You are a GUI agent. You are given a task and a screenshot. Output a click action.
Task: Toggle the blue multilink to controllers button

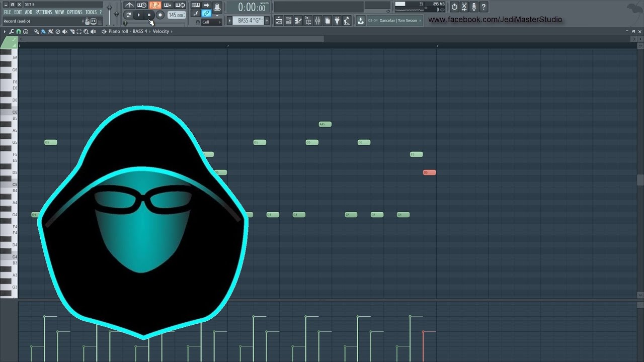pos(206,13)
